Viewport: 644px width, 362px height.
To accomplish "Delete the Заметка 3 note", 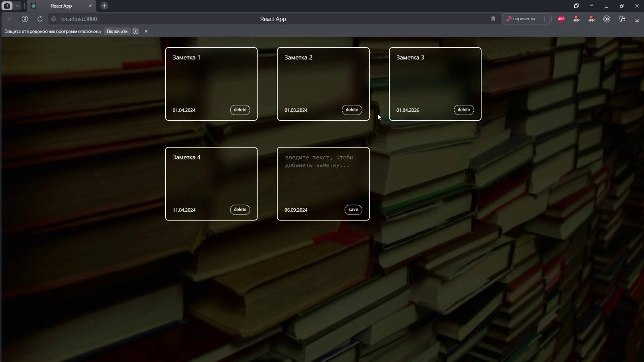I will click(x=464, y=110).
